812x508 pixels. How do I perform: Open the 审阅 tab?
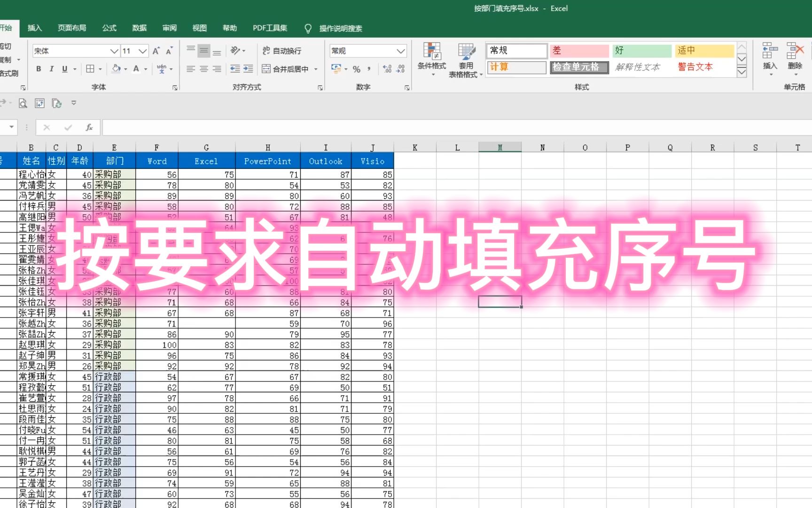[x=170, y=28]
